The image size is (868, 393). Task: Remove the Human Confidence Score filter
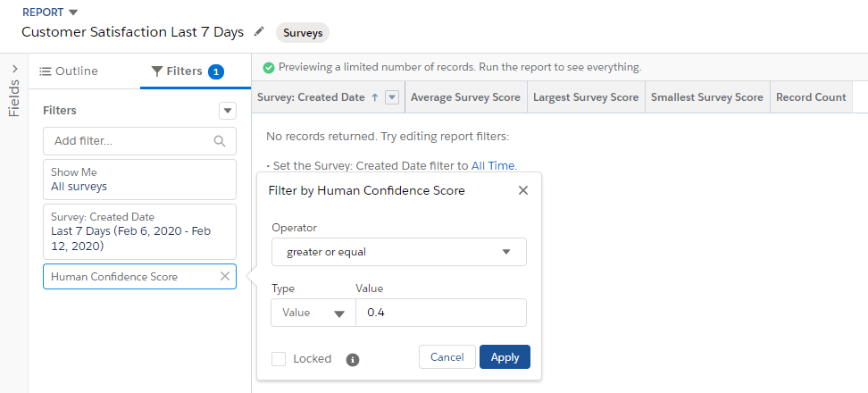[225, 276]
